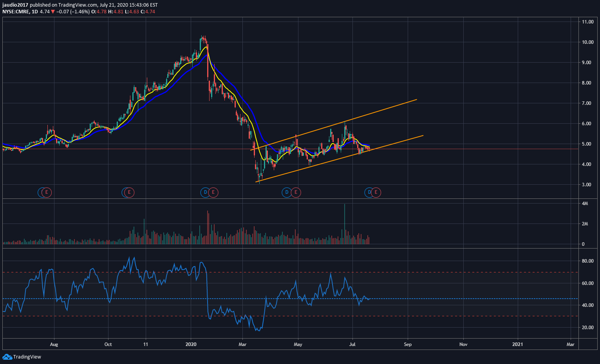The image size is (600, 364).
Task: Click the C:4.74 close value
Action: tap(148, 12)
